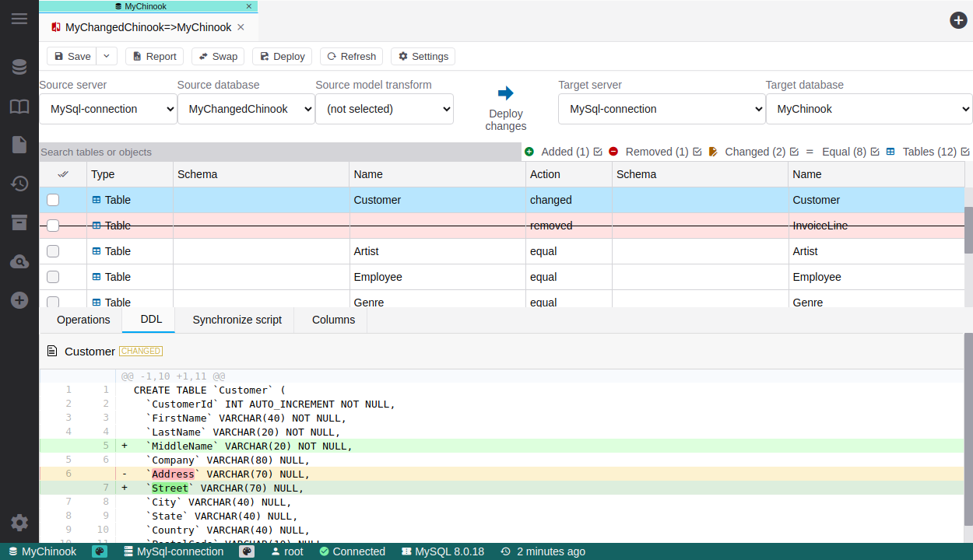Open the Source model transform dropdown
The image size is (973, 560).
385,109
